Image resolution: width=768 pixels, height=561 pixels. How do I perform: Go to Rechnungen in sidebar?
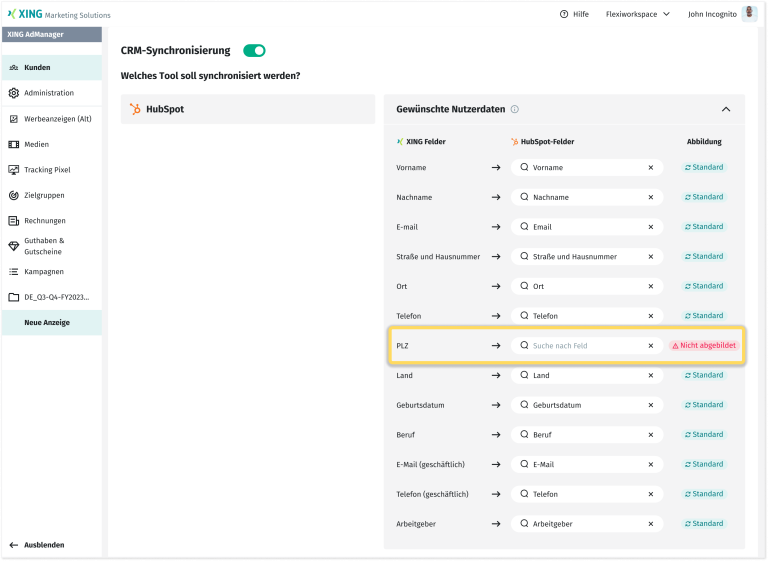coord(44,221)
